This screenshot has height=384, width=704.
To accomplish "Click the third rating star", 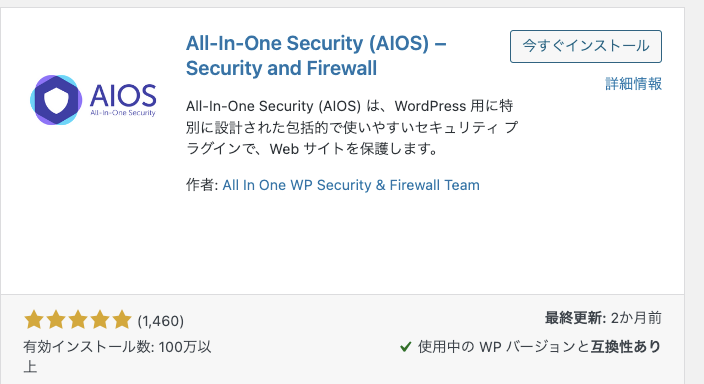I will pyautogui.click(x=78, y=320).
